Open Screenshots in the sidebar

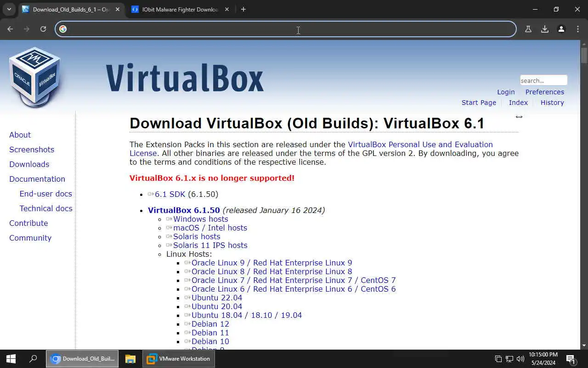click(x=32, y=149)
